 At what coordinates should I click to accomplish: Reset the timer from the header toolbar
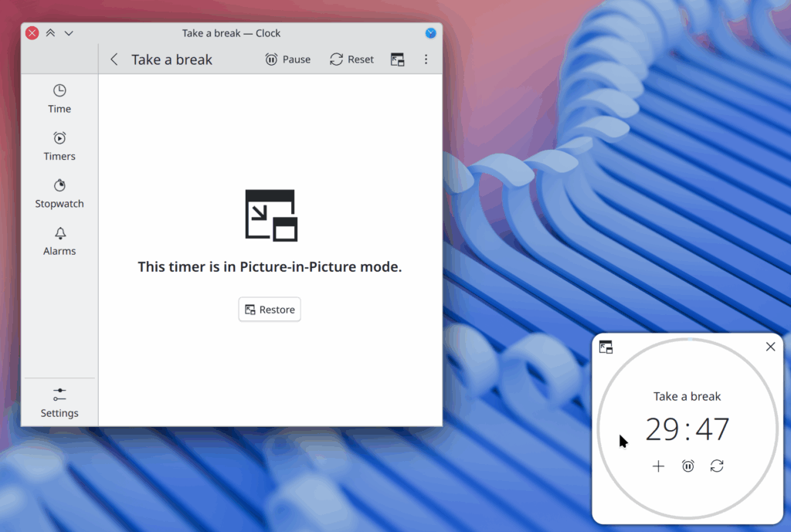tap(351, 59)
